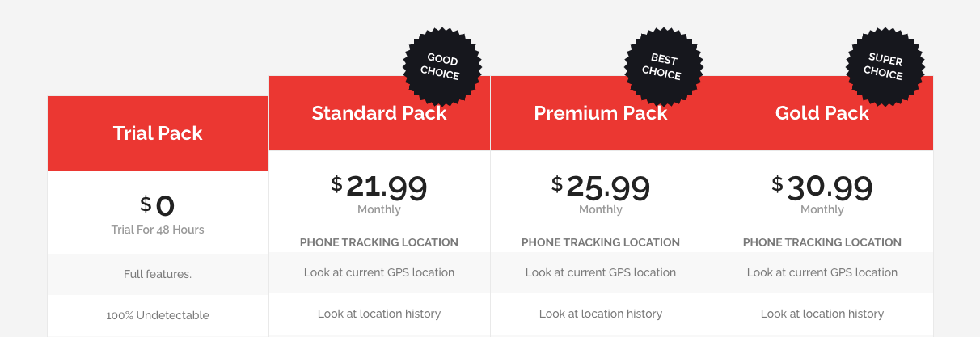Click Premium Pack Look at current GPS location
The width and height of the screenshot is (980, 337).
coord(601,272)
